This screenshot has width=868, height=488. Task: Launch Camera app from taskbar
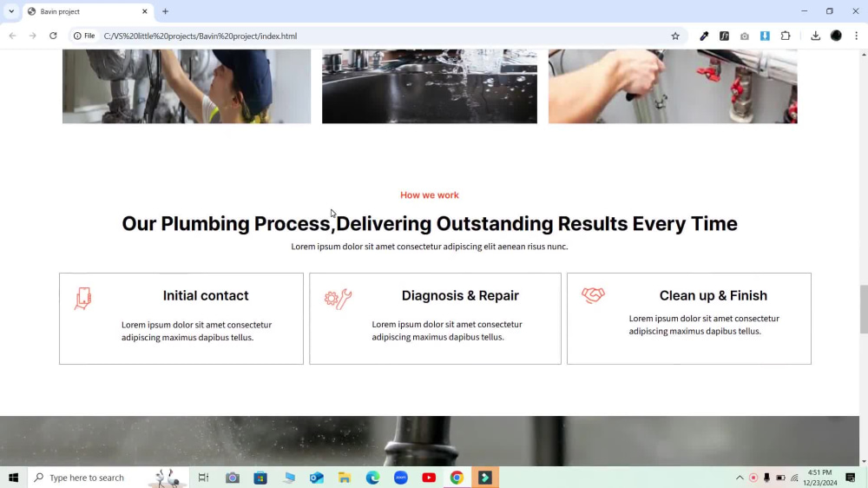pos(232,478)
